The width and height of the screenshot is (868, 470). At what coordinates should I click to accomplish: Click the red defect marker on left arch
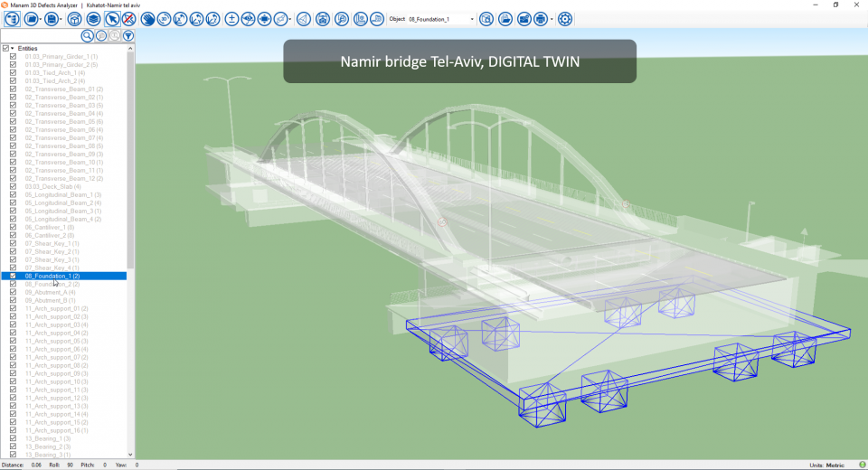tap(442, 222)
